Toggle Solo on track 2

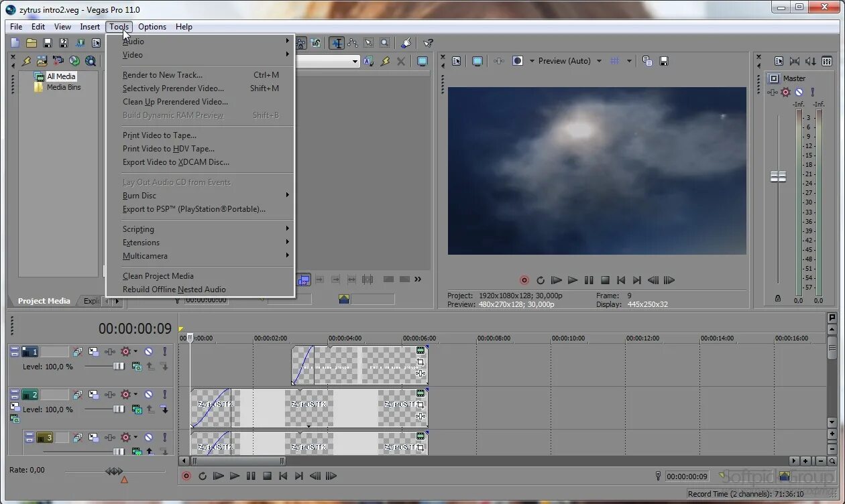coord(164,394)
